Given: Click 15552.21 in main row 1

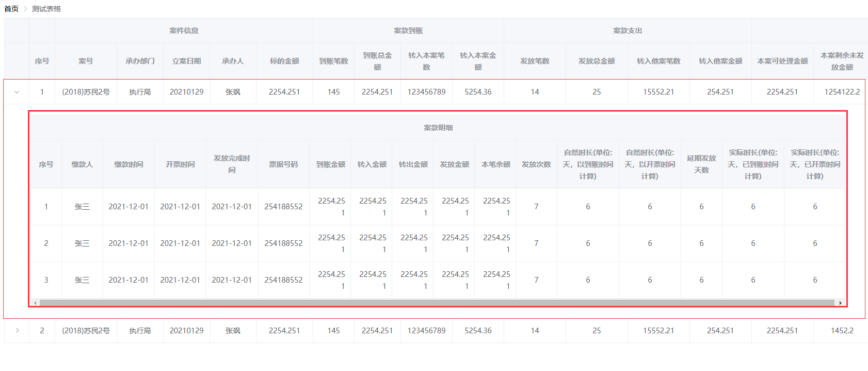Looking at the screenshot, I should 658,92.
